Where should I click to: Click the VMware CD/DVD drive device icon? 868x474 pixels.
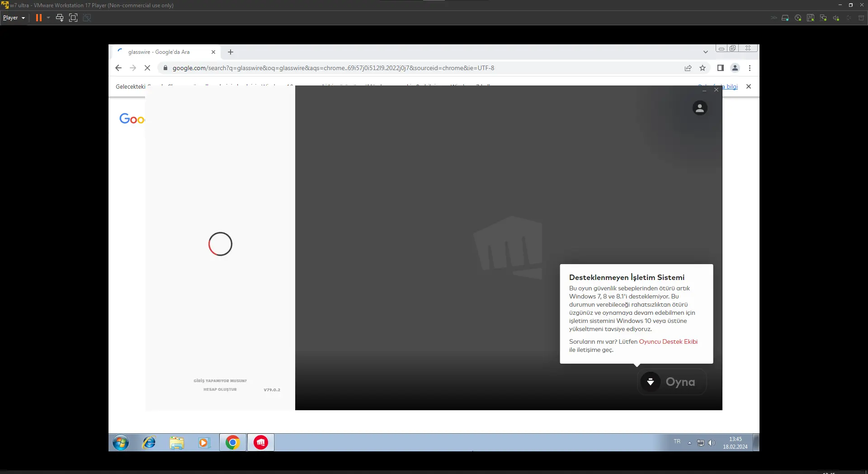pos(798,18)
